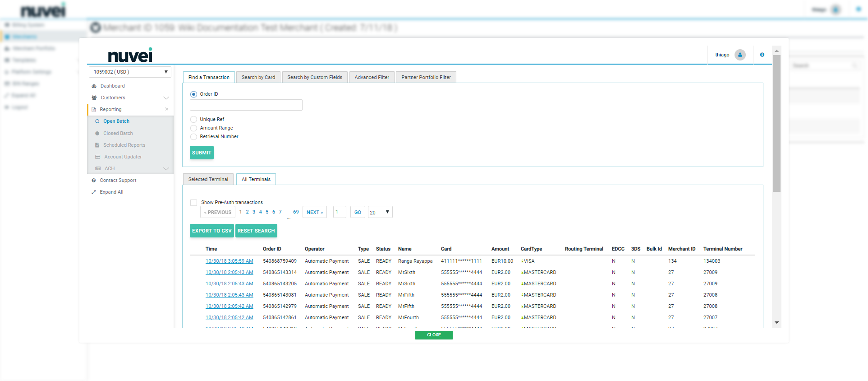
Task: Click the Order ID text input field
Action: [246, 105]
